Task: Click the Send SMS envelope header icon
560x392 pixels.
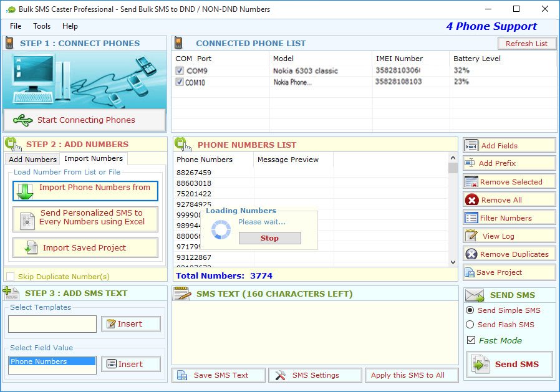Action: click(475, 295)
